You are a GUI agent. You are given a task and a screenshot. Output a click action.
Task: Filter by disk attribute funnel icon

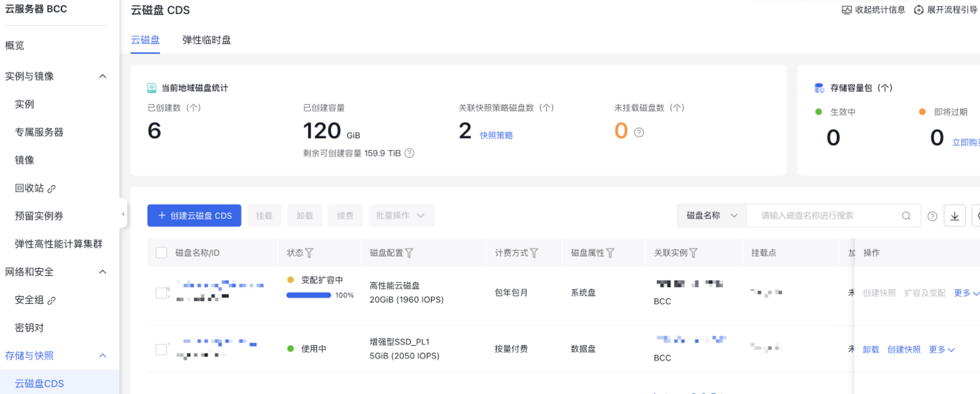[610, 253]
